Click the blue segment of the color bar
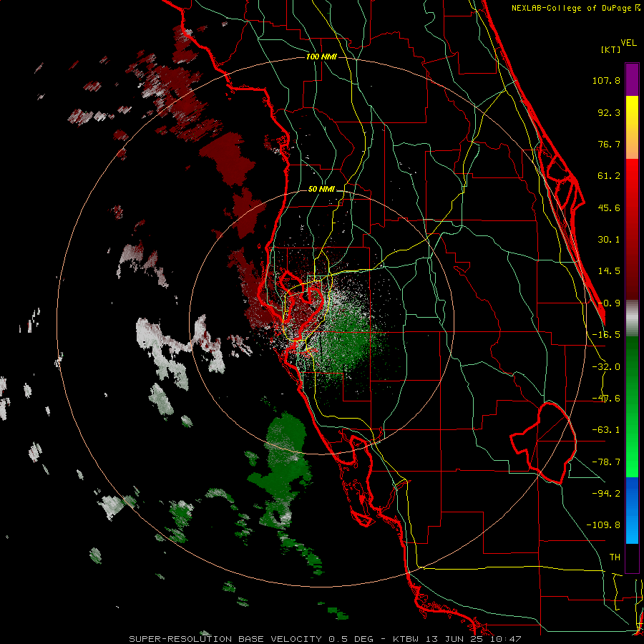The width and height of the screenshot is (644, 644). click(x=632, y=510)
